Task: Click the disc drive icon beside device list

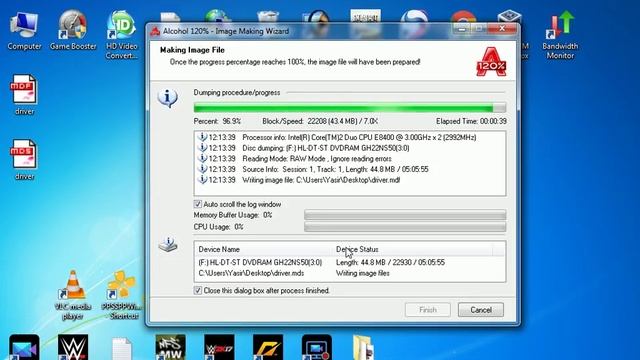Action: click(168, 244)
